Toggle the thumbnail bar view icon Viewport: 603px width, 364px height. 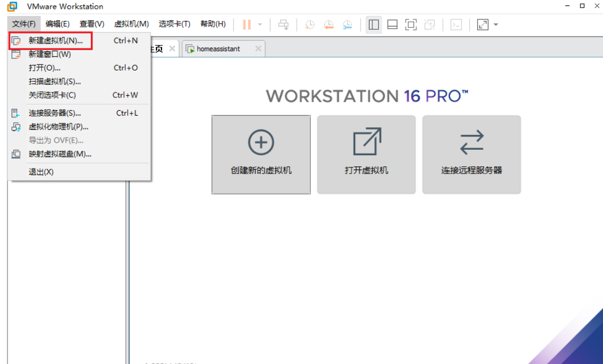pyautogui.click(x=392, y=25)
